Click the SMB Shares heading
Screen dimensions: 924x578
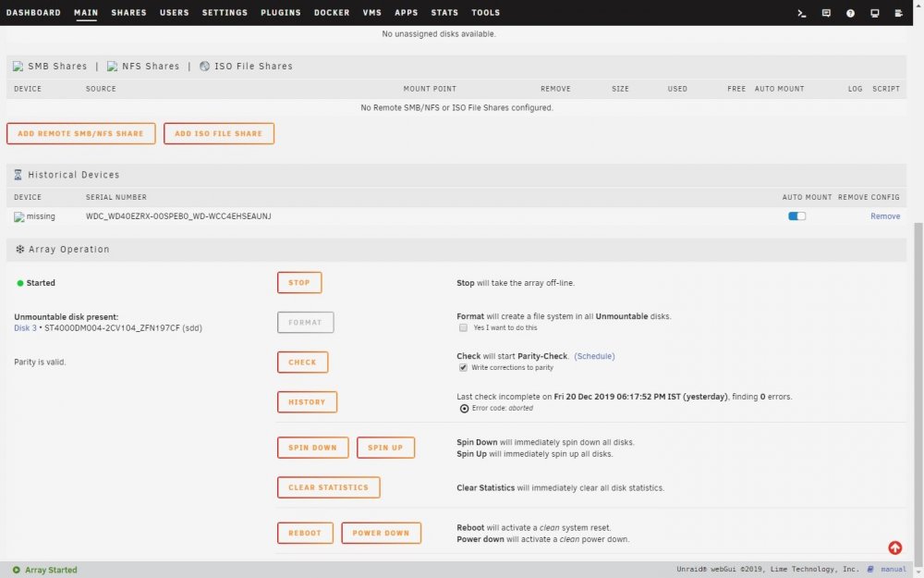point(57,66)
